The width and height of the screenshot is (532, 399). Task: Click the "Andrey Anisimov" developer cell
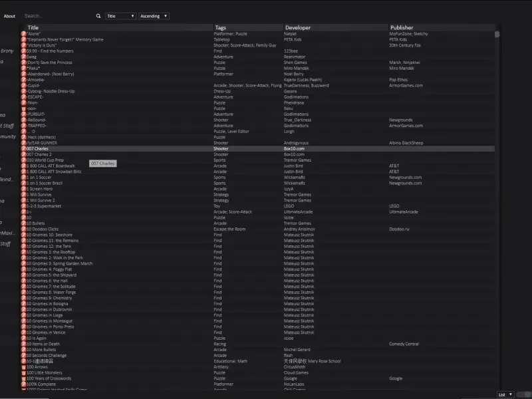pos(300,229)
